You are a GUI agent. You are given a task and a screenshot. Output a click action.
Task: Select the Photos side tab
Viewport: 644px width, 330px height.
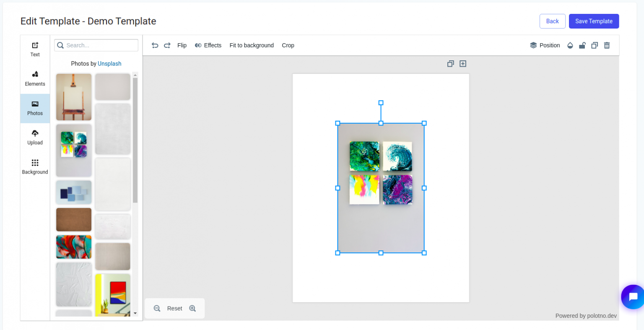pos(35,108)
